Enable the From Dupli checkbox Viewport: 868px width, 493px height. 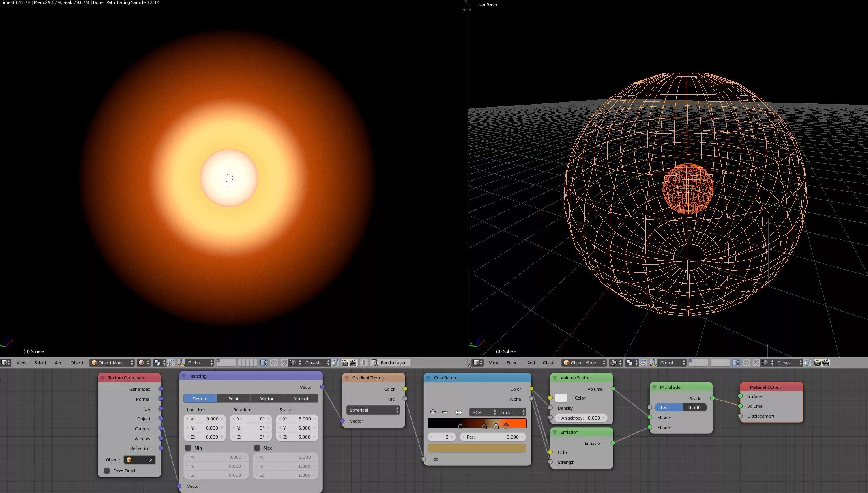(x=107, y=471)
